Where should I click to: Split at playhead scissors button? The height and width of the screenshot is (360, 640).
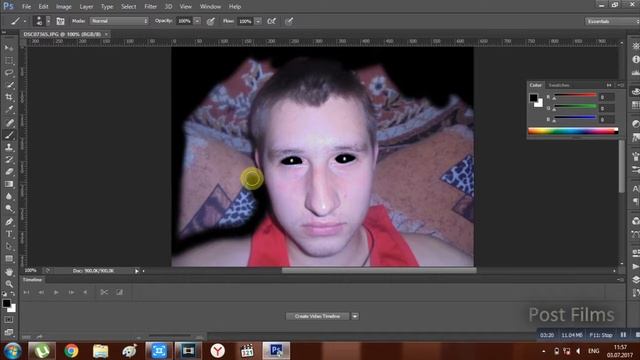pos(104,292)
